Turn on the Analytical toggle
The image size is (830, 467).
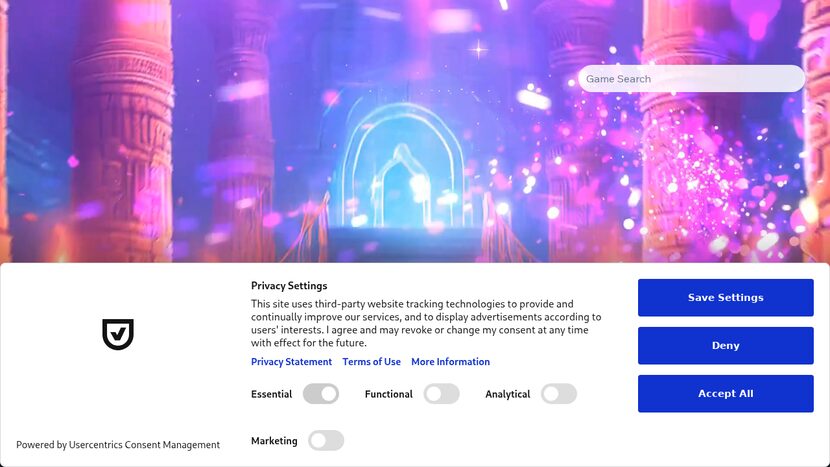(559, 394)
